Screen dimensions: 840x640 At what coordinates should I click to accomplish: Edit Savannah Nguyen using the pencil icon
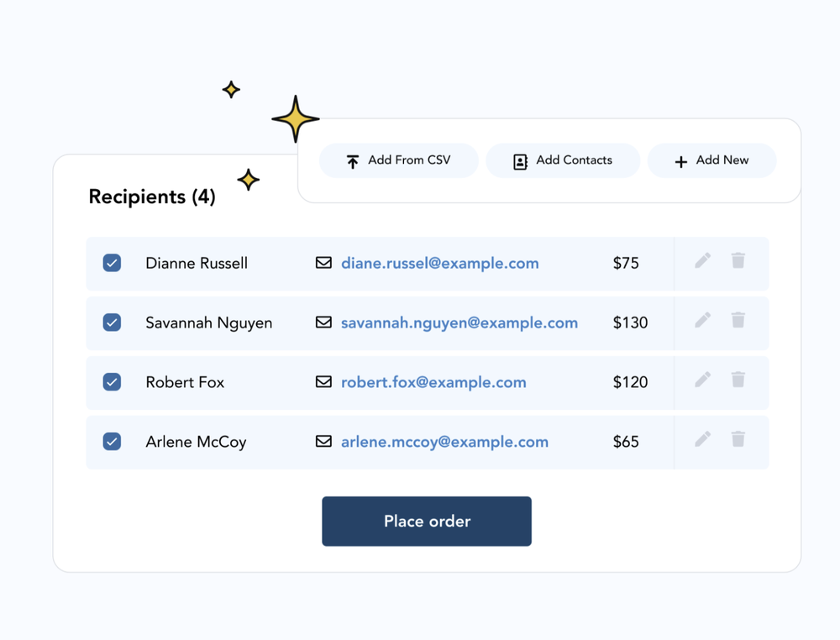[702, 320]
